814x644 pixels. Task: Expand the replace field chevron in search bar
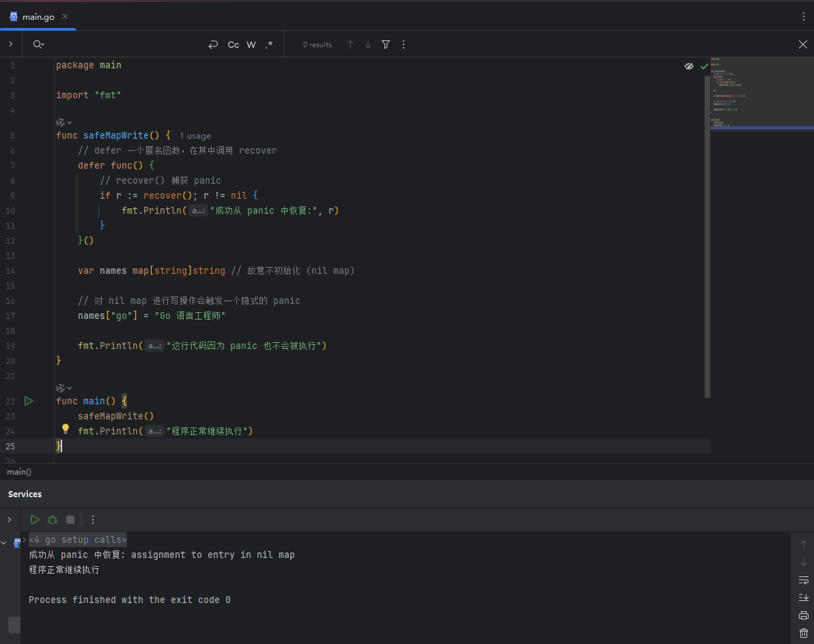[x=10, y=44]
